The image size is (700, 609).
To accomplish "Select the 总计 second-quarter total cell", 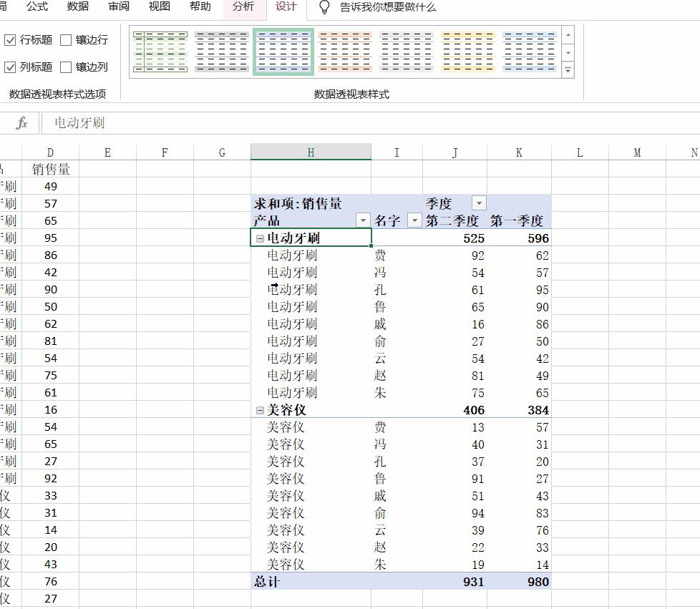I will pos(472,581).
